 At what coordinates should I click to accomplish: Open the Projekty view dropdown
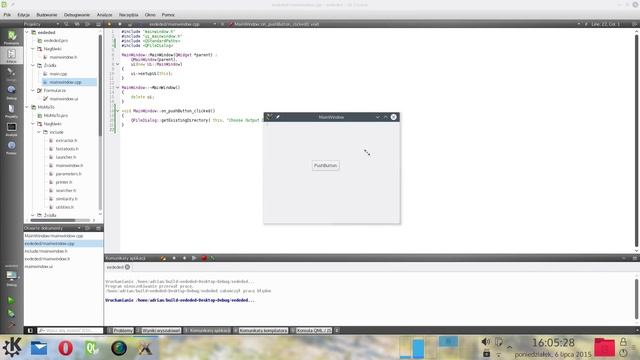41,24
